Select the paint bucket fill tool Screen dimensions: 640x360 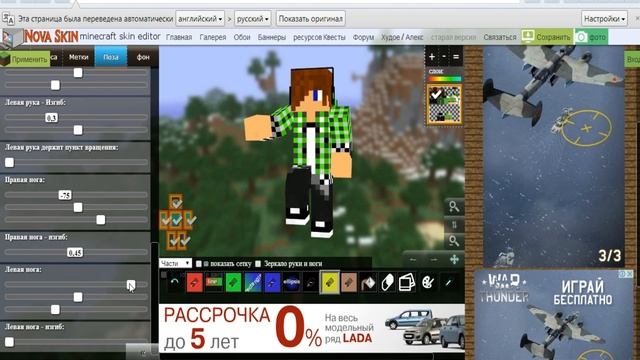[368, 282]
